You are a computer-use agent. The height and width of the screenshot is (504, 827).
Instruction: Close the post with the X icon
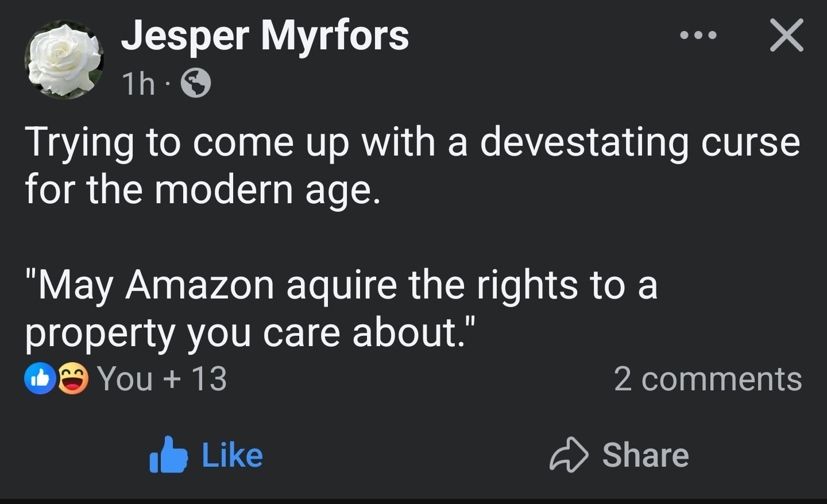coord(786,36)
